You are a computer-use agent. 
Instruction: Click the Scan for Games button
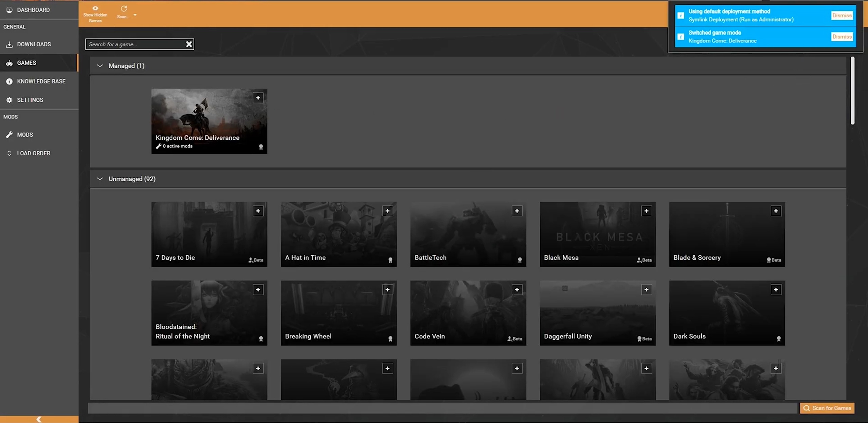tap(827, 408)
